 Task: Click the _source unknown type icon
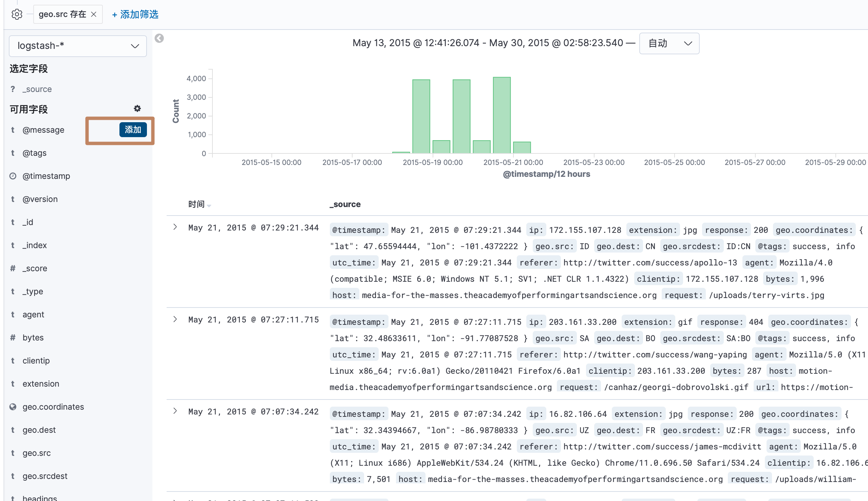[x=13, y=89]
